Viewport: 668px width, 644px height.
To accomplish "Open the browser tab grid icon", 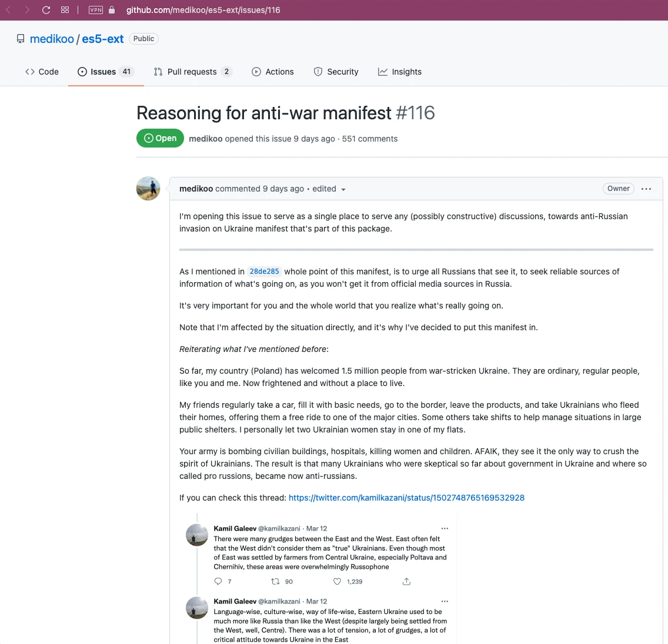I will 65,10.
